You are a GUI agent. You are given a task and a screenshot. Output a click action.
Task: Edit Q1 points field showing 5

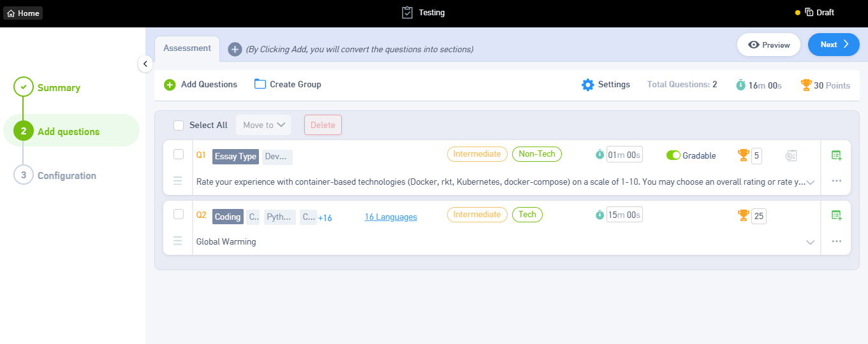point(756,155)
